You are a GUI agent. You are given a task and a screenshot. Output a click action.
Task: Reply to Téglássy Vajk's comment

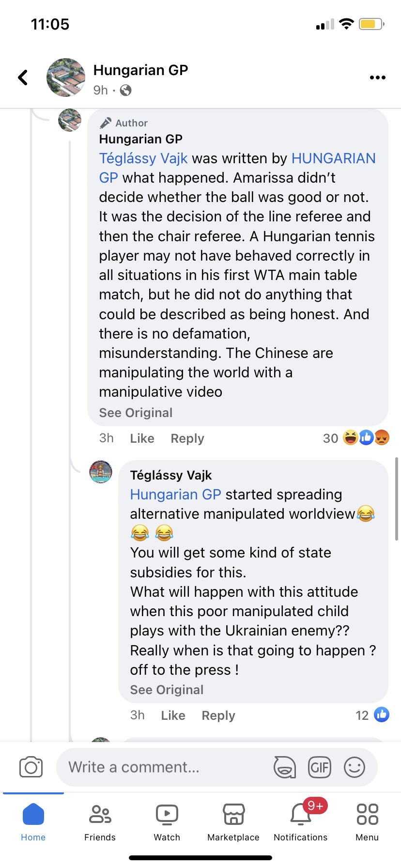(218, 715)
